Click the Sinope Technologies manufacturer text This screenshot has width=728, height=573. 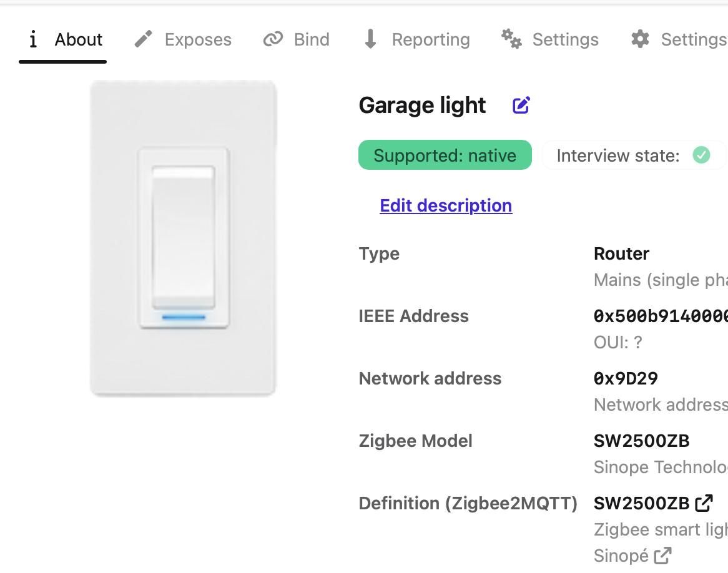click(661, 467)
